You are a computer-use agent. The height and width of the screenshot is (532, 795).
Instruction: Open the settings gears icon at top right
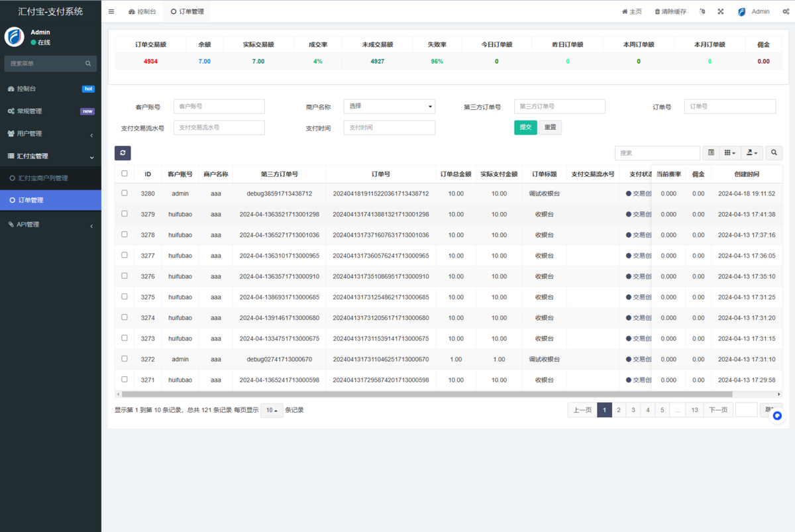coord(786,11)
